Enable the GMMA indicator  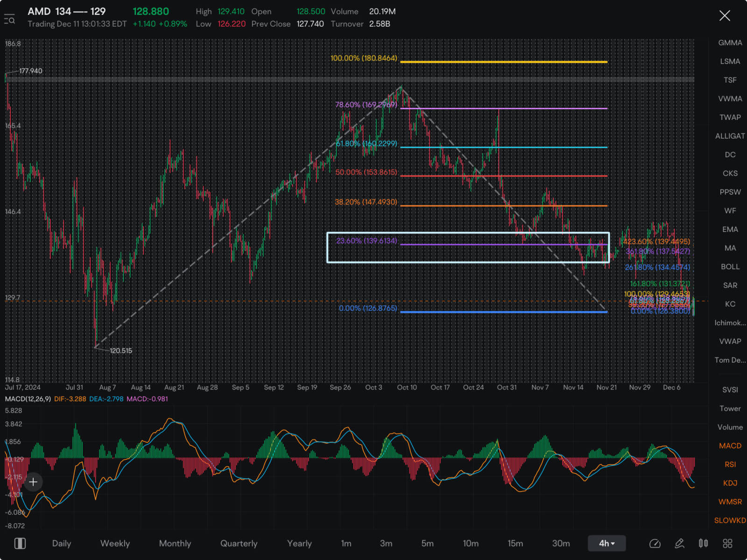coord(730,42)
